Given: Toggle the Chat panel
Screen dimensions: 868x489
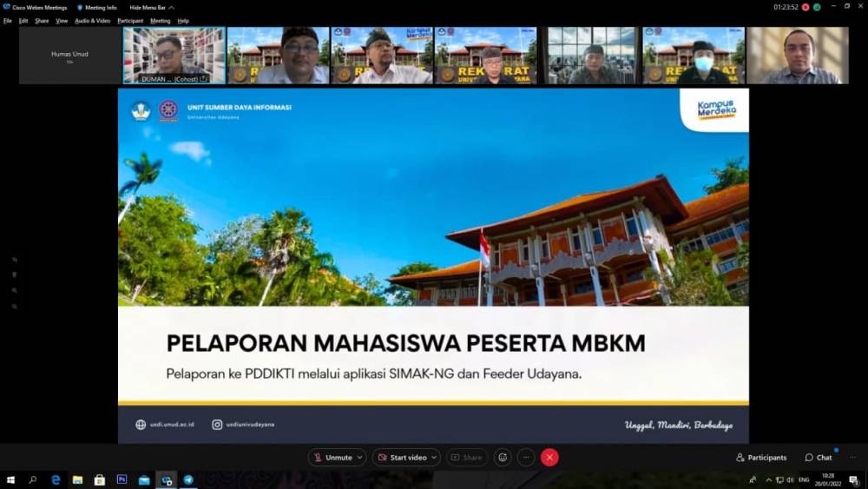Looking at the screenshot, I should click(818, 457).
